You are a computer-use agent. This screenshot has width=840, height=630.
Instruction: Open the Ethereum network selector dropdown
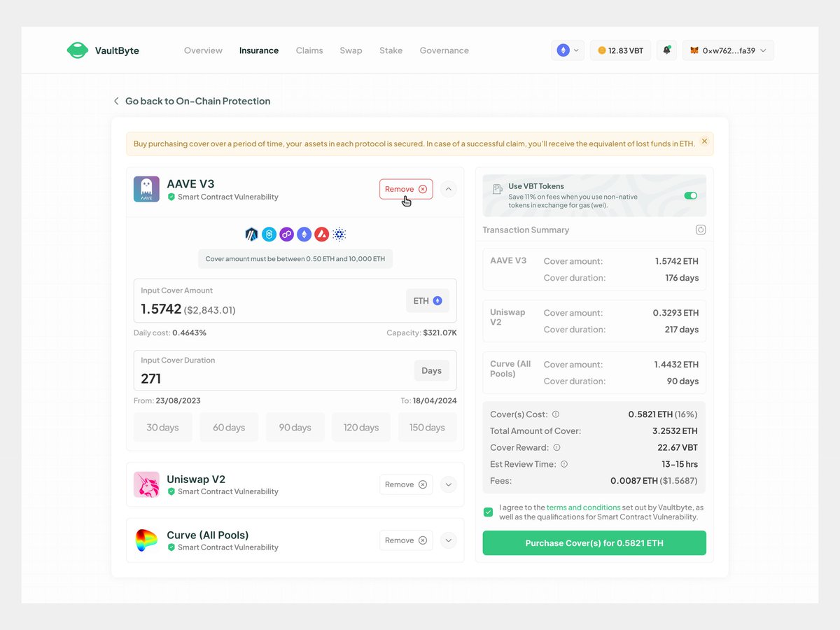568,50
